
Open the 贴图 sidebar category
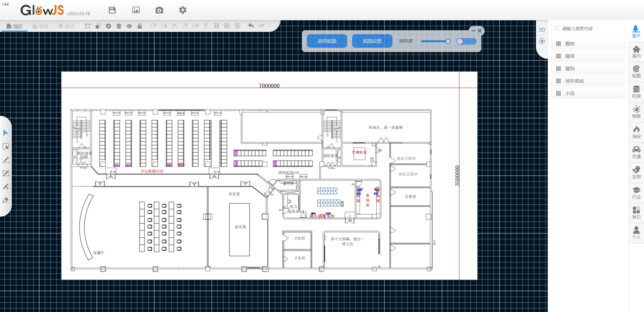[636, 72]
